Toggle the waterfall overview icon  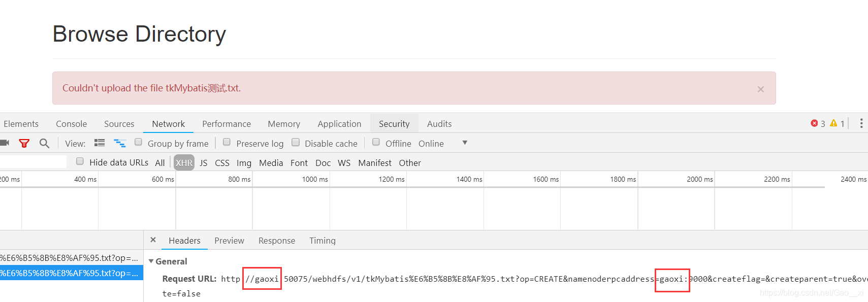point(120,143)
